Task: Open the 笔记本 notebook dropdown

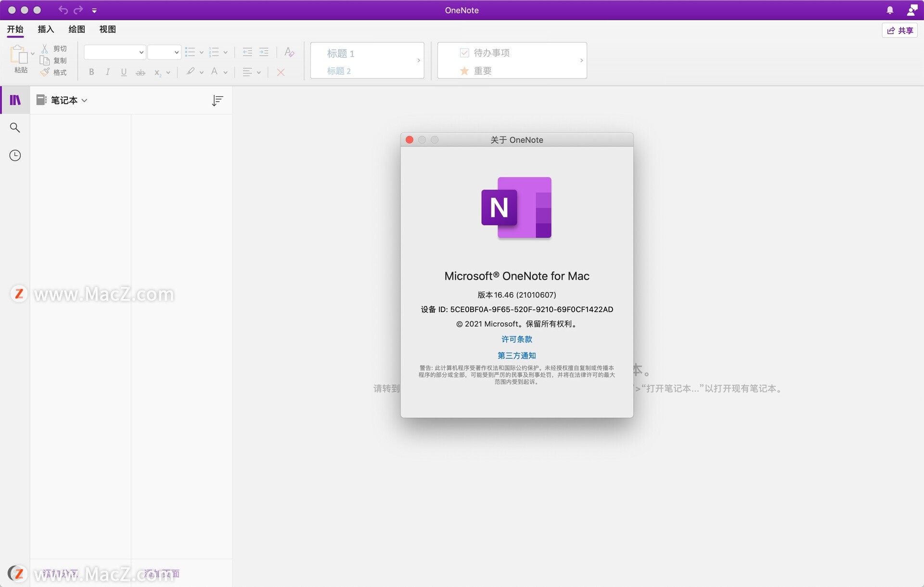Action: [62, 100]
